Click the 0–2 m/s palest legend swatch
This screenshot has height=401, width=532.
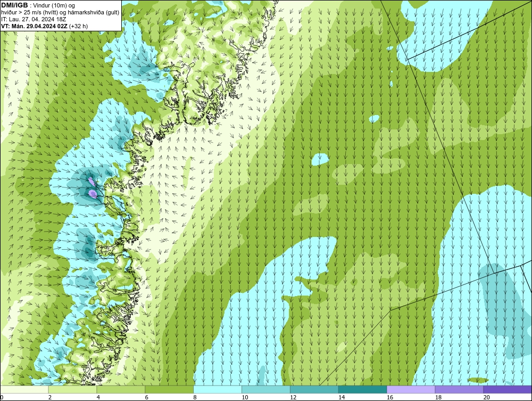point(24,389)
